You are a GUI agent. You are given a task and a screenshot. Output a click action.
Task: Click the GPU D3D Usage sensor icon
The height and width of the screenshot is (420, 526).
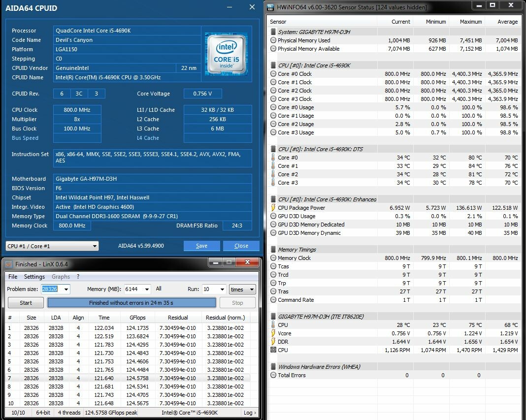(x=273, y=216)
